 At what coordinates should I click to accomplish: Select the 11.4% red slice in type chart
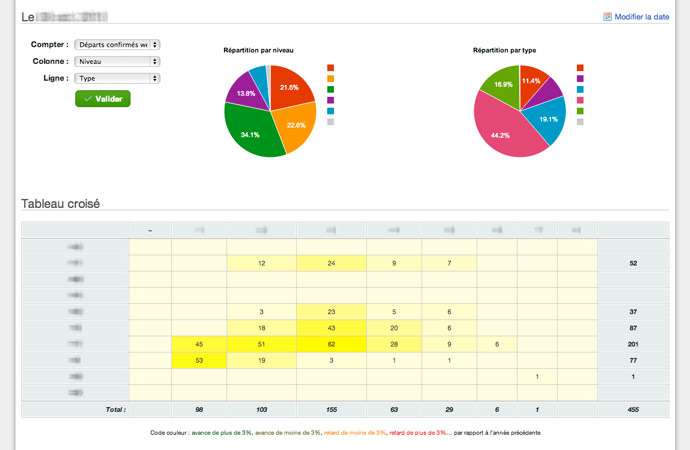pyautogui.click(x=532, y=80)
